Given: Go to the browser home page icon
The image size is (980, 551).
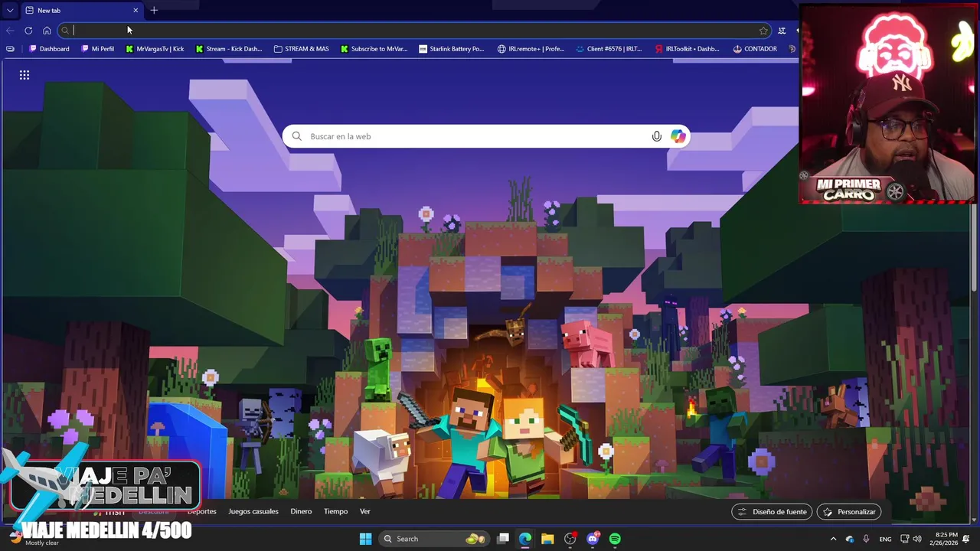Looking at the screenshot, I should pos(47,31).
